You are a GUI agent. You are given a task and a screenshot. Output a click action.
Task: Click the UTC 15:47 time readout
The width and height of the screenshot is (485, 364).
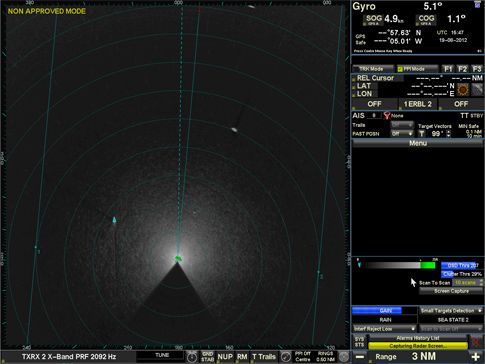coord(450,33)
